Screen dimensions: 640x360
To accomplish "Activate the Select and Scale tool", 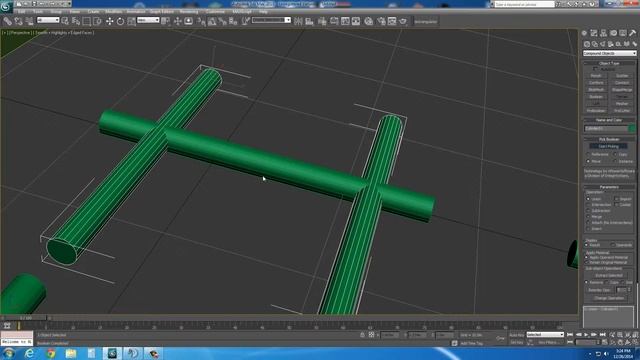I will (131, 21).
